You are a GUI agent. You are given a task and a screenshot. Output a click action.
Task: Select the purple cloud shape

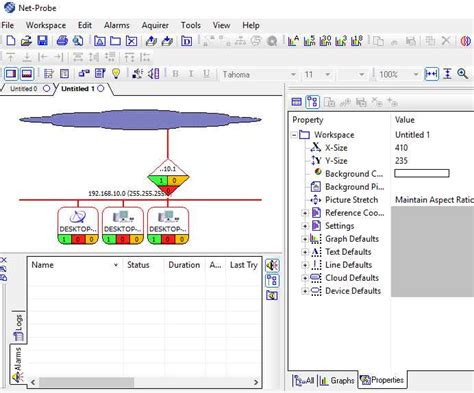(140, 120)
